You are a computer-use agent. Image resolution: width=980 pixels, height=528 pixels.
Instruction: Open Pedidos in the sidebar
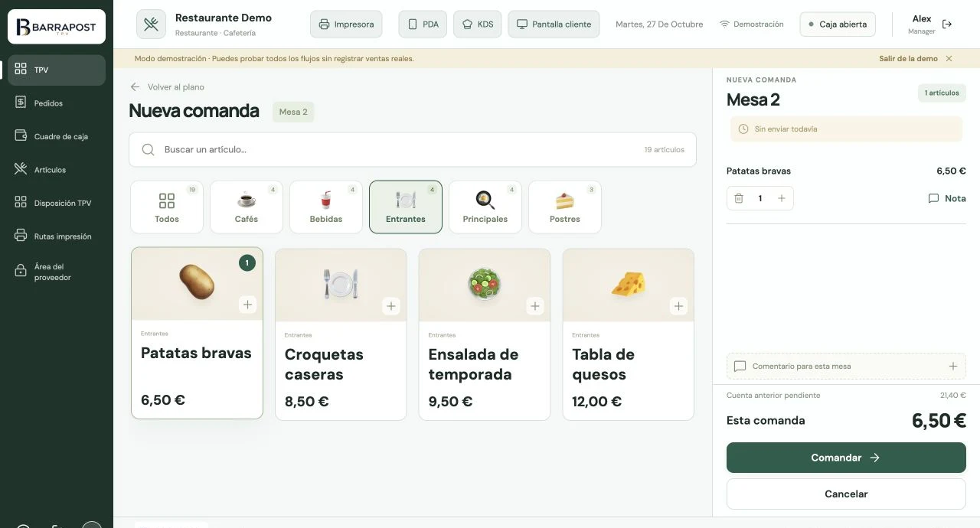click(57, 103)
